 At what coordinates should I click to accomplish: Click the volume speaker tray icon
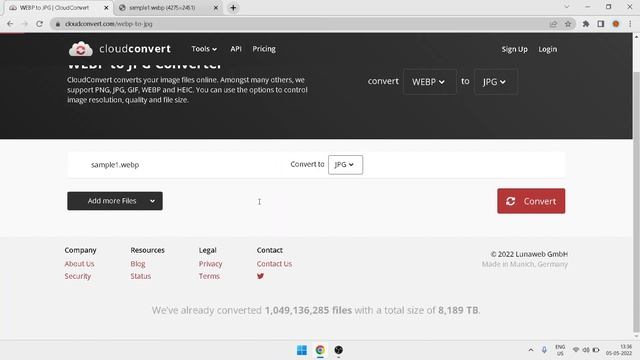(586, 350)
